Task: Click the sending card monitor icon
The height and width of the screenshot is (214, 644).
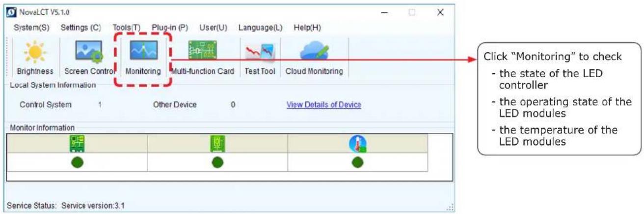Action: pyautogui.click(x=77, y=144)
